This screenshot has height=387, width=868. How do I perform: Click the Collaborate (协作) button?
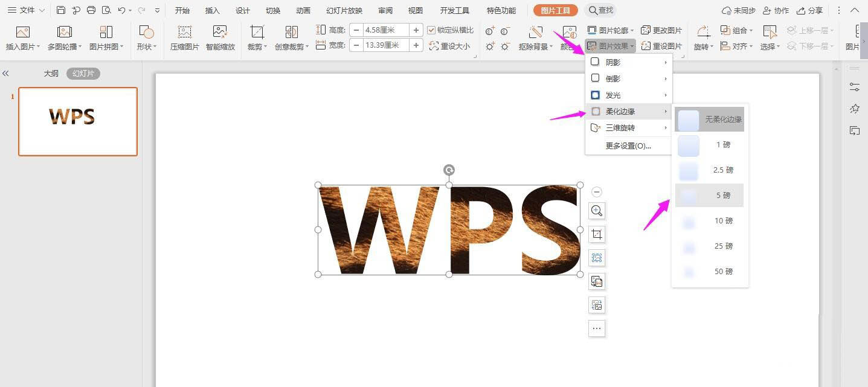[x=776, y=10]
